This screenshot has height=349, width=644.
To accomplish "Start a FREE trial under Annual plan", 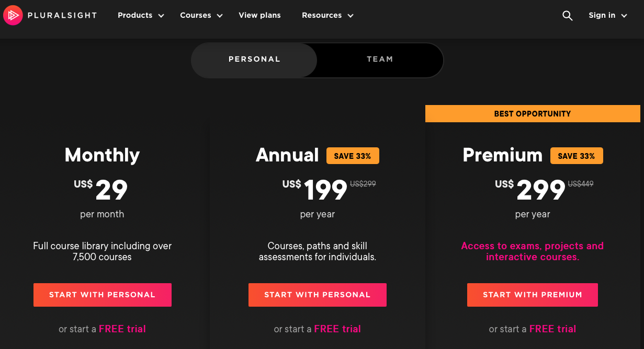I will point(337,329).
